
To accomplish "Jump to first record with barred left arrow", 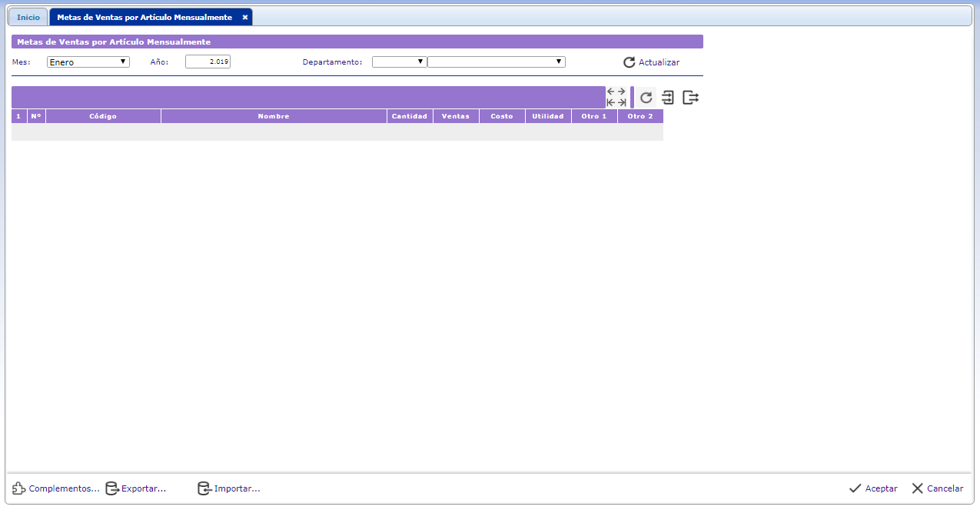I will [x=611, y=102].
